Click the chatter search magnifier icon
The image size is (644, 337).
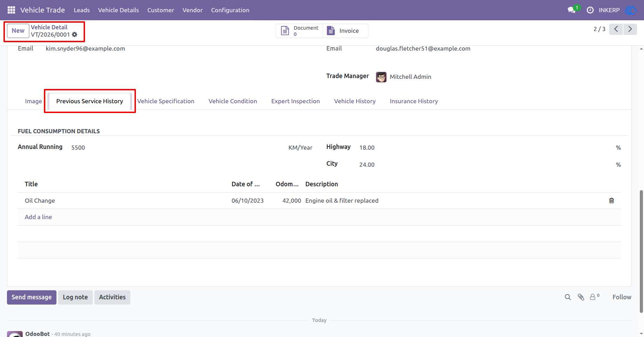(x=568, y=297)
